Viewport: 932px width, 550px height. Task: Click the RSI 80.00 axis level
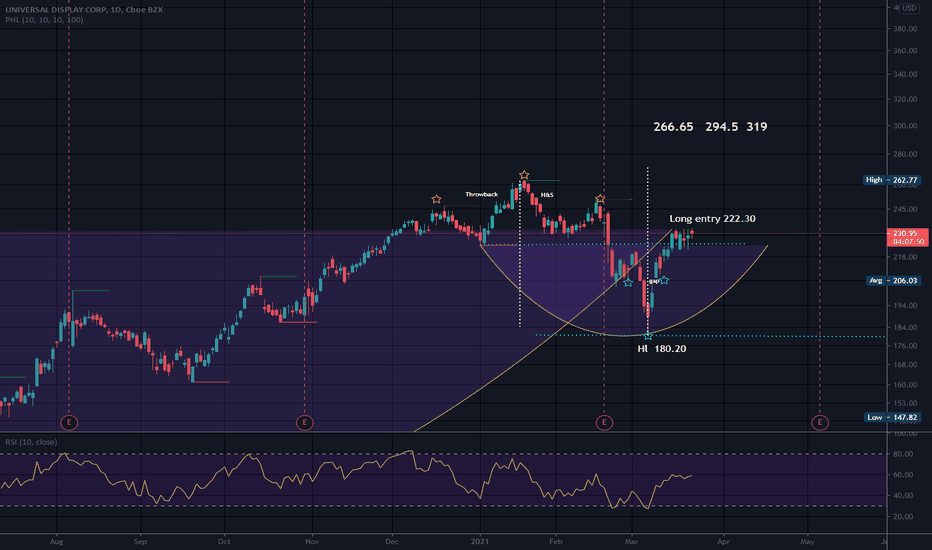pos(903,454)
